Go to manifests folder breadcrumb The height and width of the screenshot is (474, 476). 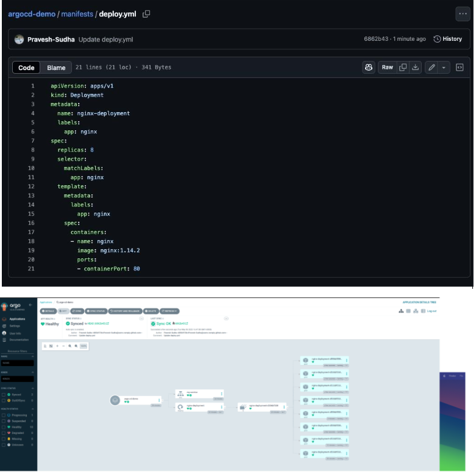77,14
